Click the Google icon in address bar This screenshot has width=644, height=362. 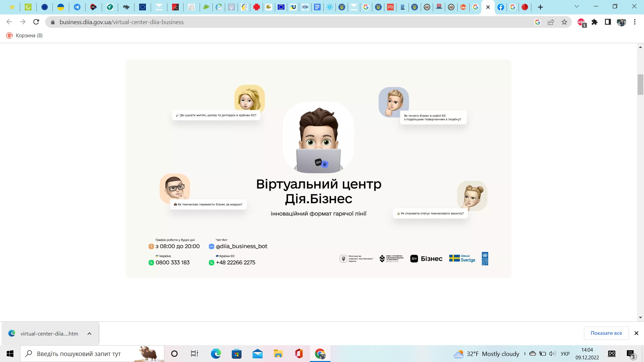tap(538, 22)
